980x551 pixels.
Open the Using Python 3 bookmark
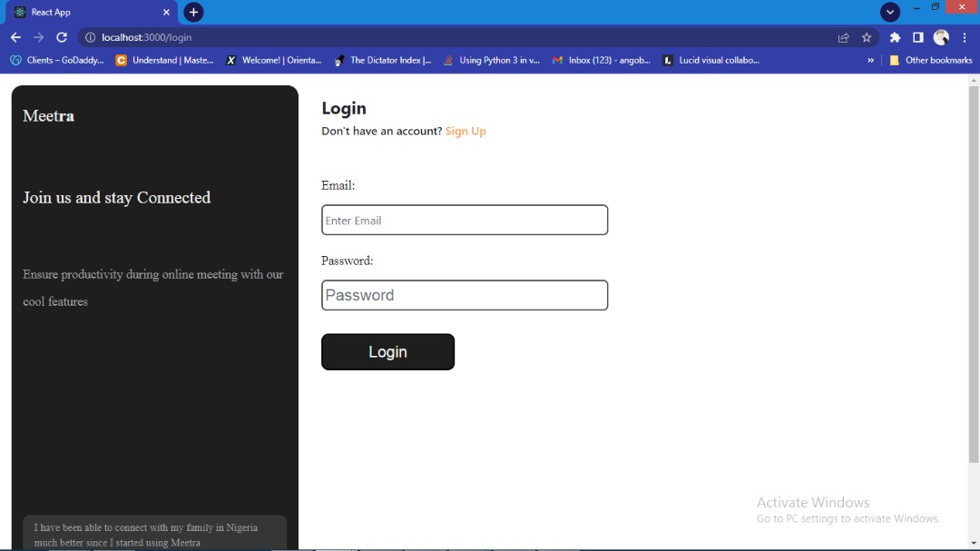[492, 60]
